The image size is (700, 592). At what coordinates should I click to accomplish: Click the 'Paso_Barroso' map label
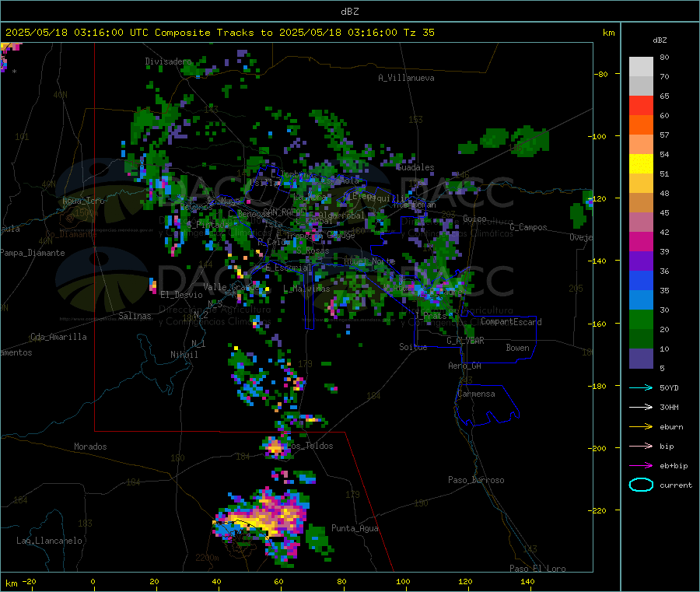coord(476,480)
